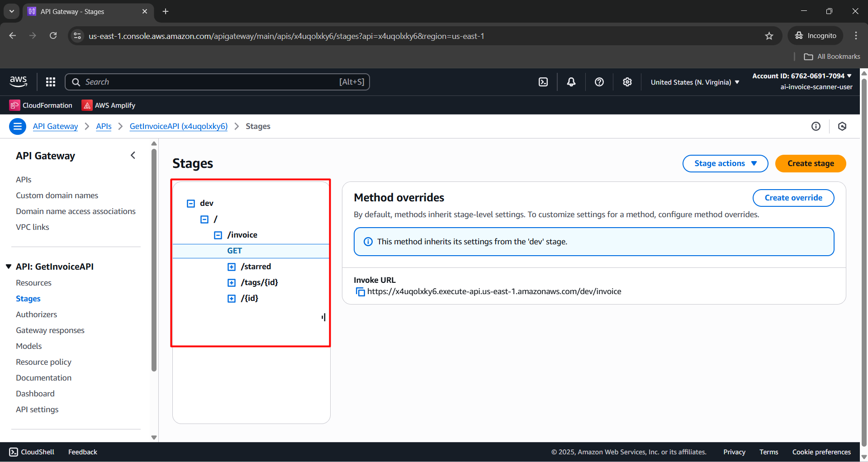The width and height of the screenshot is (868, 462).
Task: Open the help question mark menu
Action: click(x=599, y=82)
